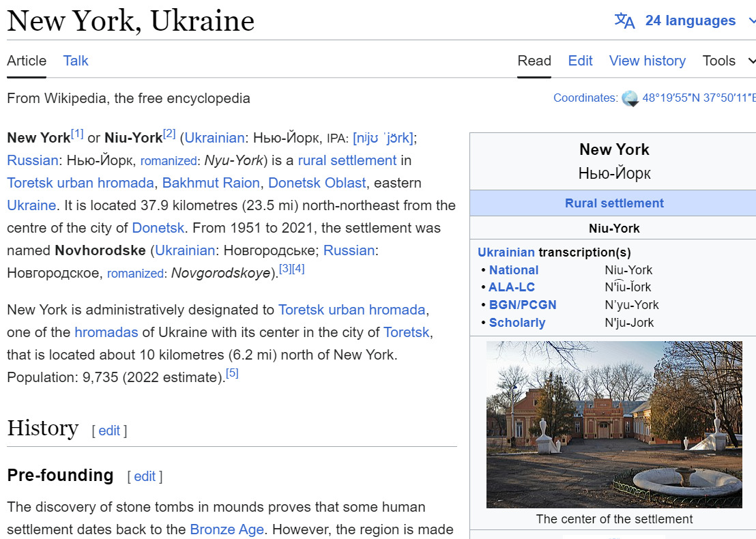Open the BGN/PCGN transcription link

(x=523, y=305)
